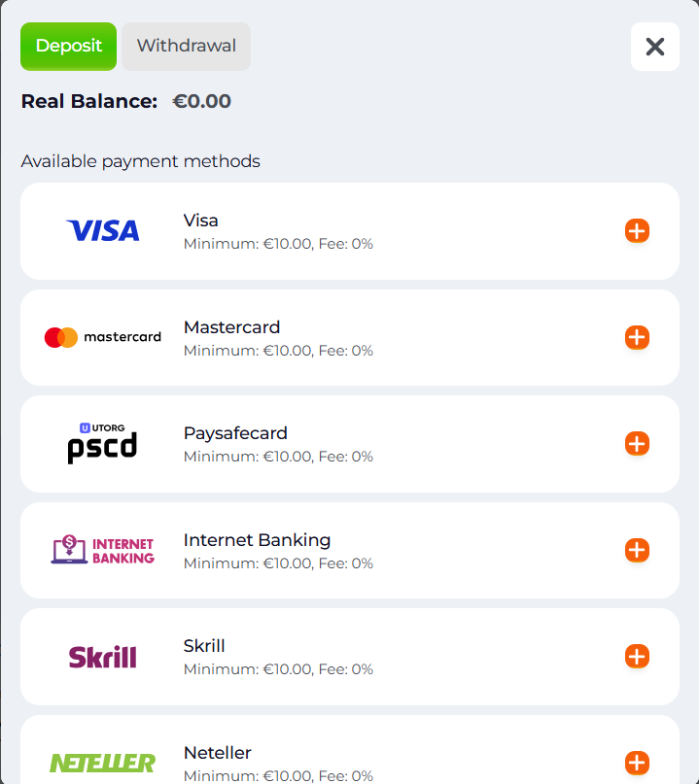This screenshot has height=784, width=699.
Task: Expand Mastercard with its orange plus icon
Action: point(637,337)
